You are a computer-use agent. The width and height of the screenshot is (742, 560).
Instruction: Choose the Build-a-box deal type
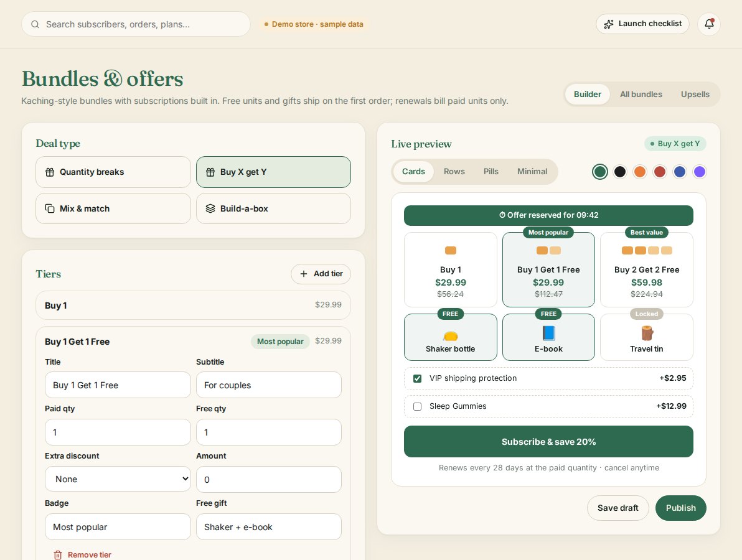[x=273, y=208]
